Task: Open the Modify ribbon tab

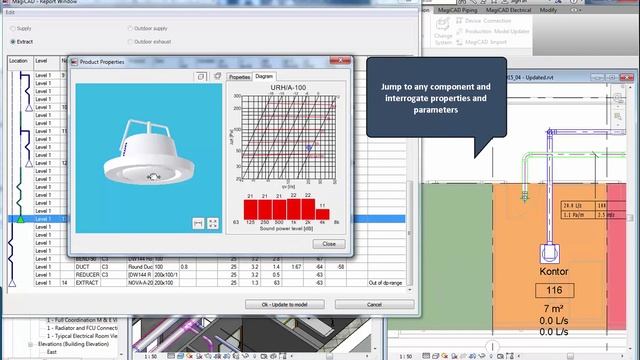Action: (548, 10)
